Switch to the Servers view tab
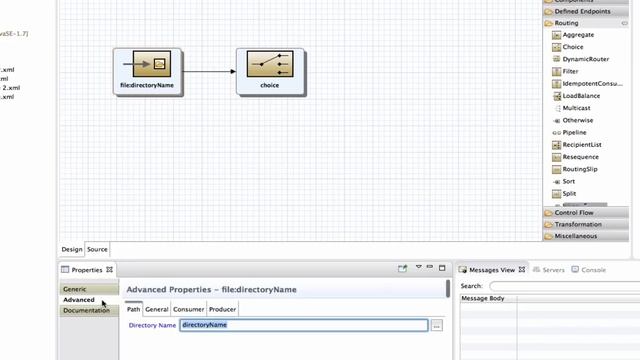Image resolution: width=640 pixels, height=360 pixels. (x=549, y=270)
